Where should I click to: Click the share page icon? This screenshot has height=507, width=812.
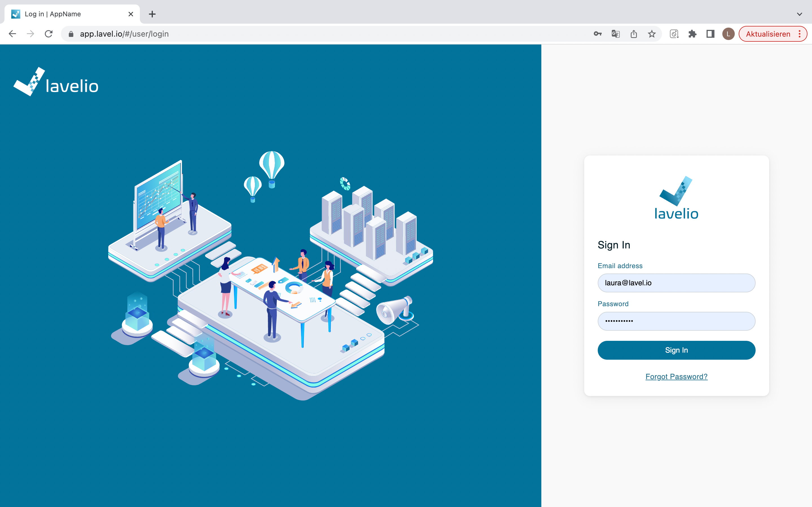click(x=634, y=34)
